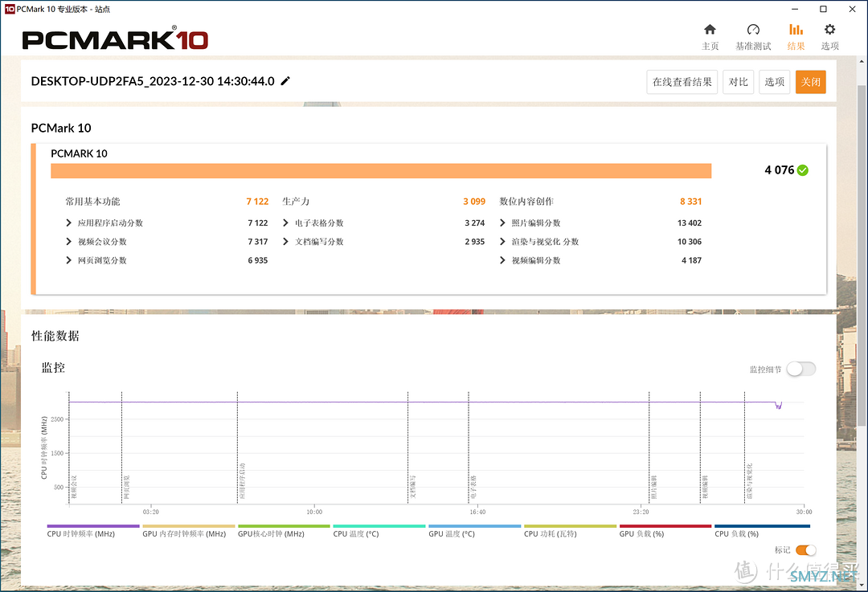Screen dimensions: 868x592
Task: Expand 应用程序启动分数 row
Action: (68, 223)
